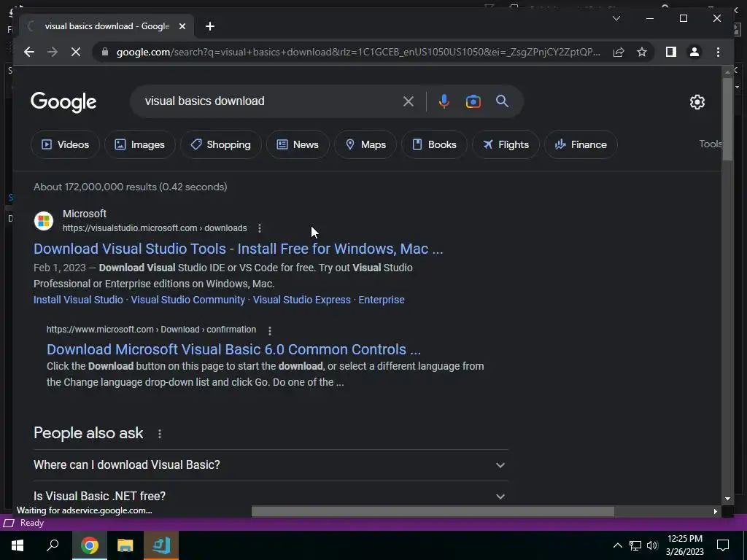Click the Google logo

click(63, 101)
